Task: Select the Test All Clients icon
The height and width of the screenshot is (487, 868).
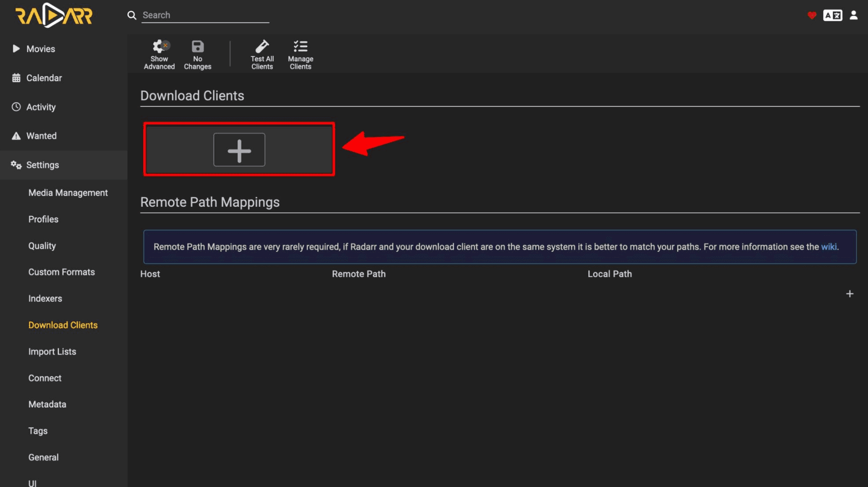Action: pyautogui.click(x=262, y=46)
